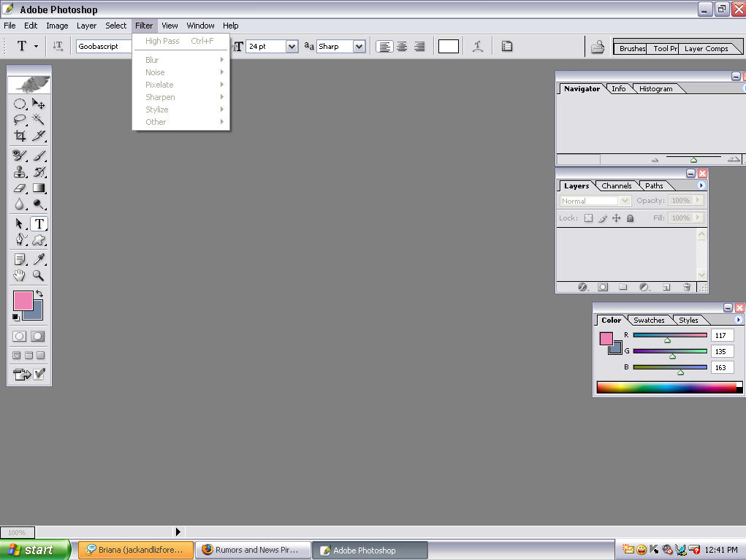This screenshot has height=560, width=746.
Task: Select the History Brush tool
Action: coord(39,172)
